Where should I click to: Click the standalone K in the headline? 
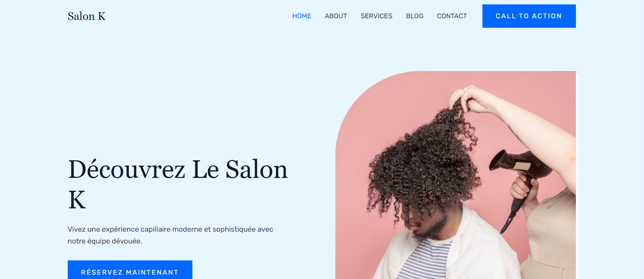point(77,200)
